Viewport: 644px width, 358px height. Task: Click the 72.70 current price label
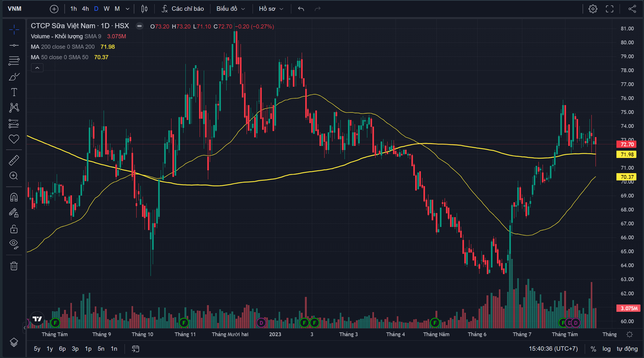626,144
